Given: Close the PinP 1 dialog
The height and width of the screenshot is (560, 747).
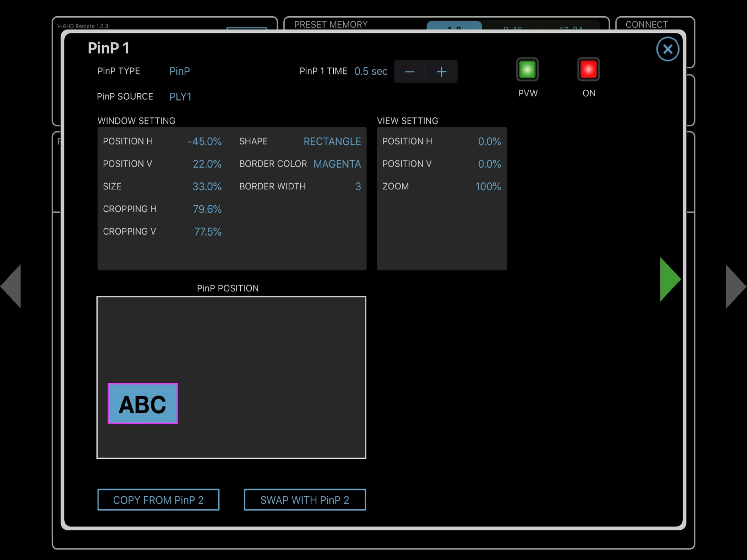Looking at the screenshot, I should coord(668,49).
